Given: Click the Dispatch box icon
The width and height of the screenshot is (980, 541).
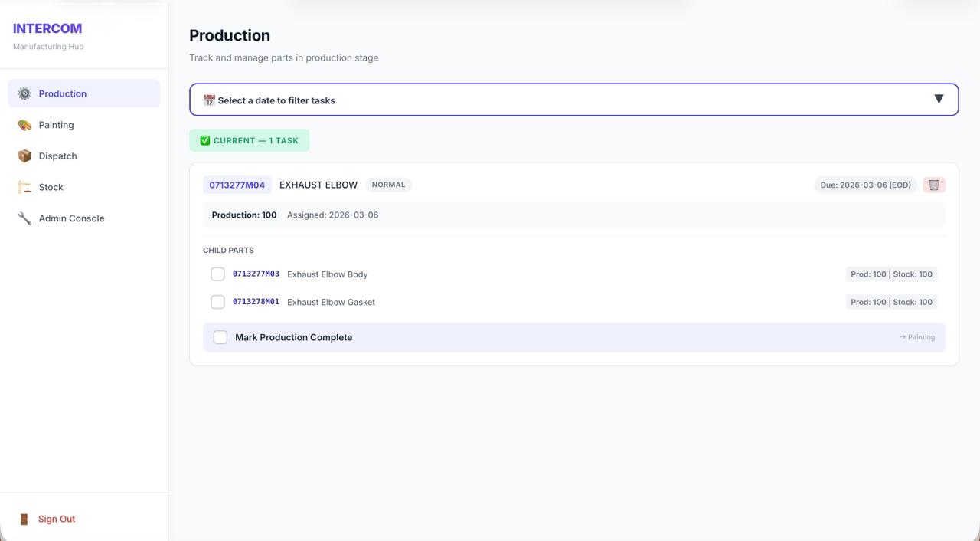Looking at the screenshot, I should (24, 156).
